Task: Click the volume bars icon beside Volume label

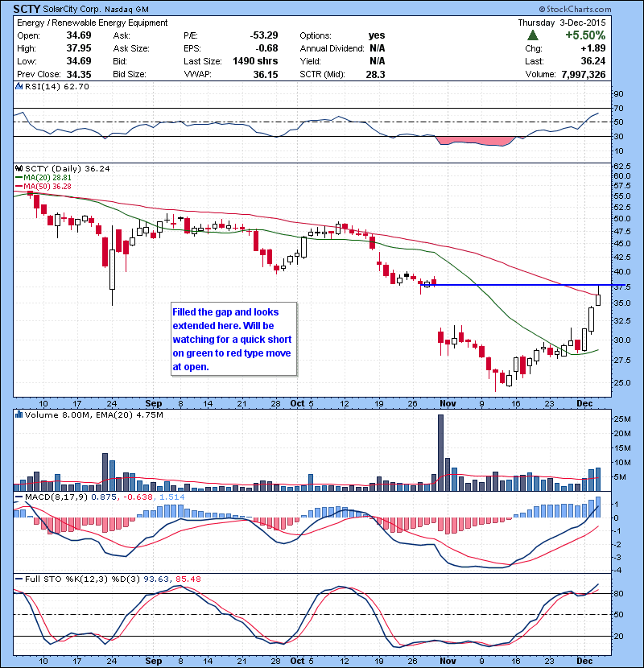Action: click(19, 414)
